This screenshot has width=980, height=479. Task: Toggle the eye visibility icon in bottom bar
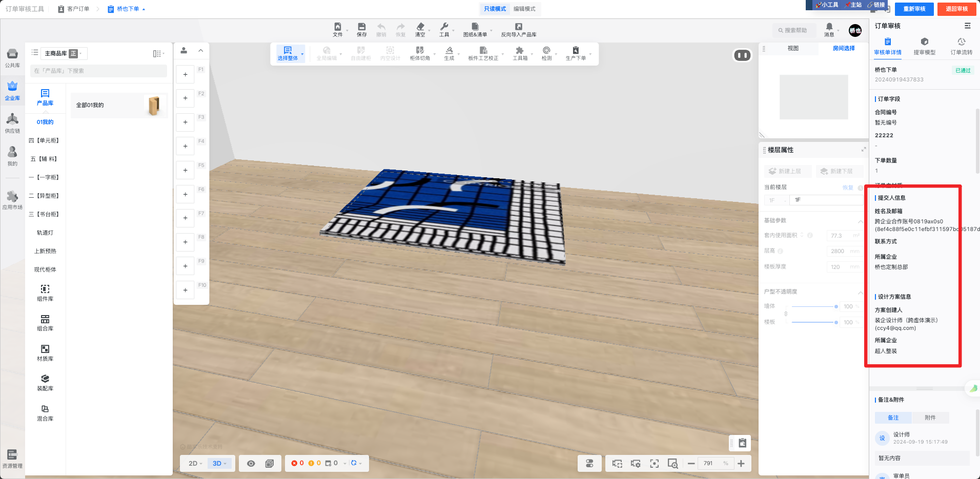point(251,463)
